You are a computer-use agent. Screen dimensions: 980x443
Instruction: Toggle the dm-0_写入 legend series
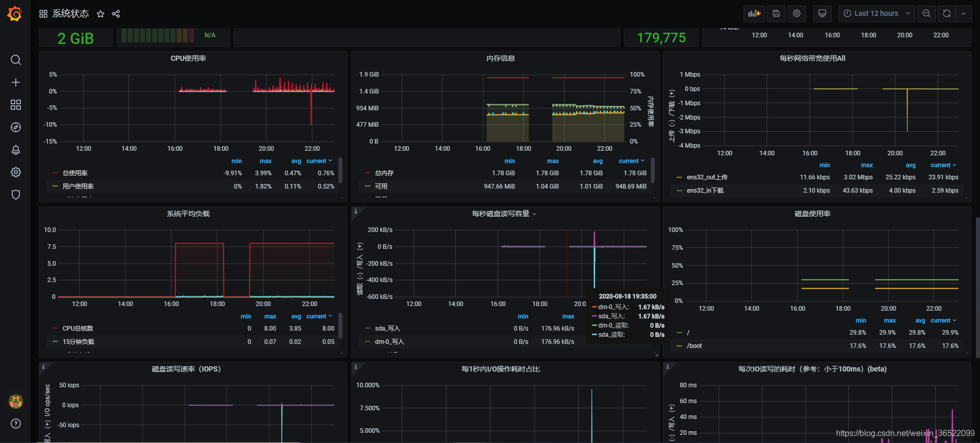(x=389, y=342)
